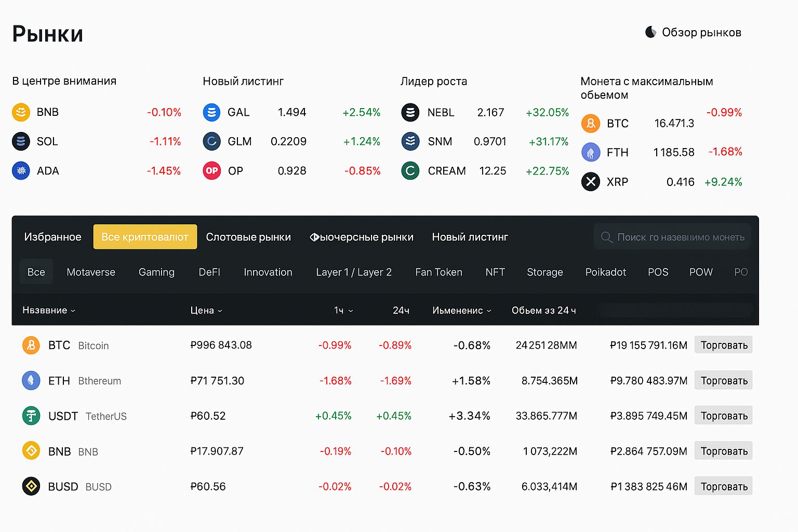Open the 1ч timeframe dropdown
Screen dimensions: 798x532
click(x=343, y=310)
